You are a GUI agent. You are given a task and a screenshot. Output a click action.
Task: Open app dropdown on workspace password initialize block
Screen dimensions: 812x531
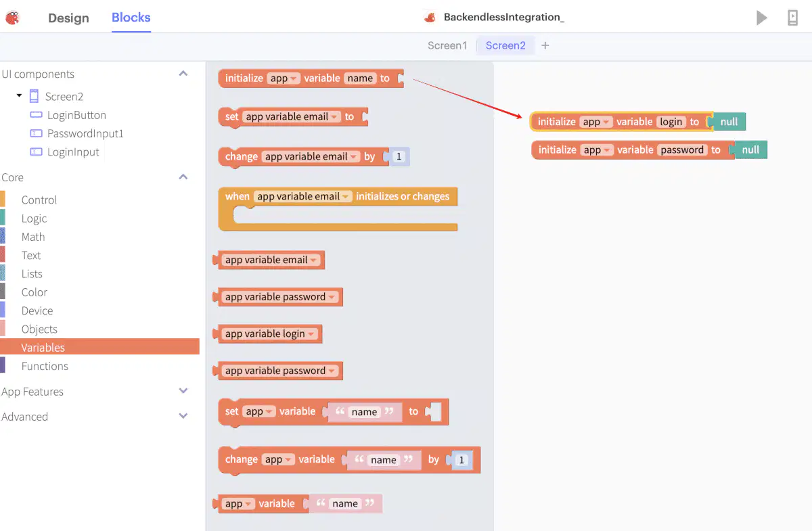(597, 150)
